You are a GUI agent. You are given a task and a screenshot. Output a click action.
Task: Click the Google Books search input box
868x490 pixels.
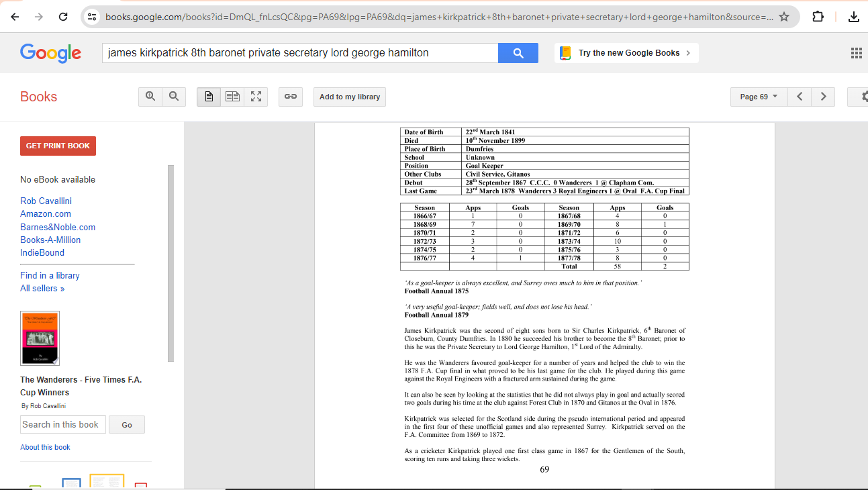point(299,53)
